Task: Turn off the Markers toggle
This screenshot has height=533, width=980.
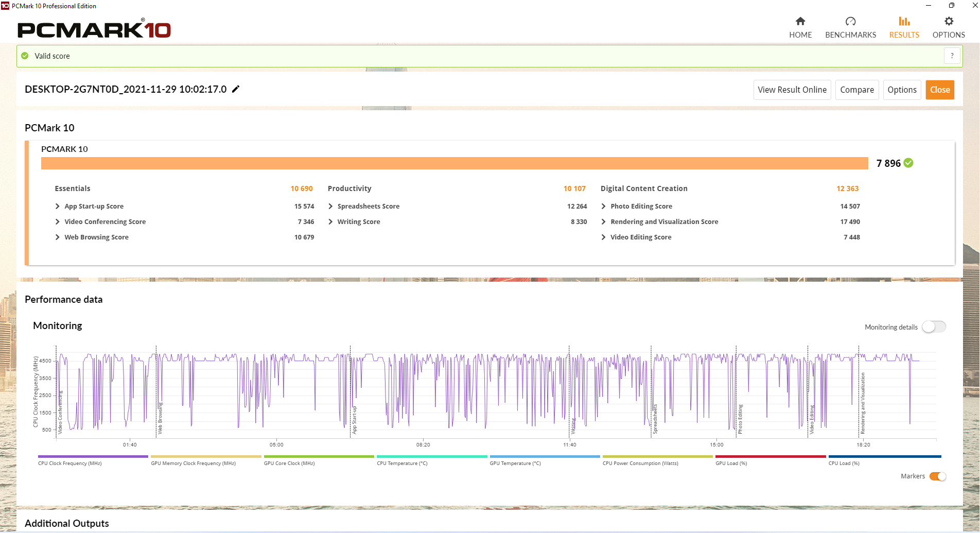Action: pyautogui.click(x=937, y=476)
